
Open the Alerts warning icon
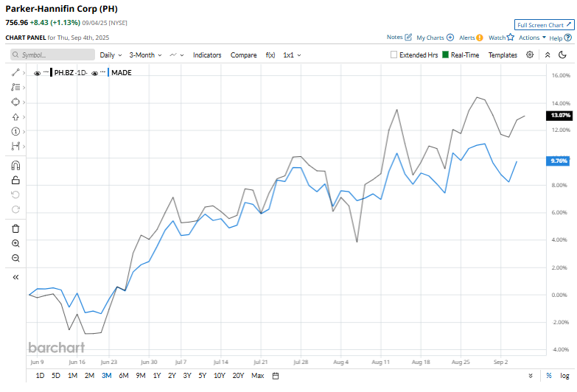tap(480, 38)
